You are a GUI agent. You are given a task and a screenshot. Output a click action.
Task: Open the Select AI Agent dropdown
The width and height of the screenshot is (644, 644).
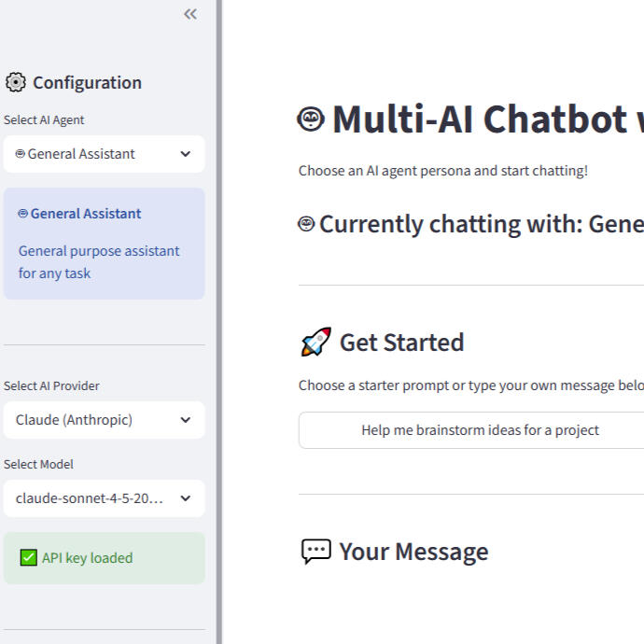[104, 154]
